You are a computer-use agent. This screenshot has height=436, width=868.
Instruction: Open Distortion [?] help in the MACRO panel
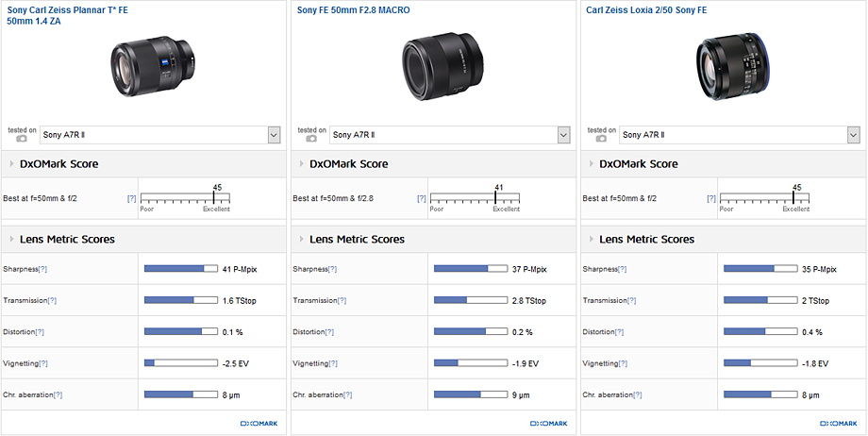pyautogui.click(x=329, y=332)
